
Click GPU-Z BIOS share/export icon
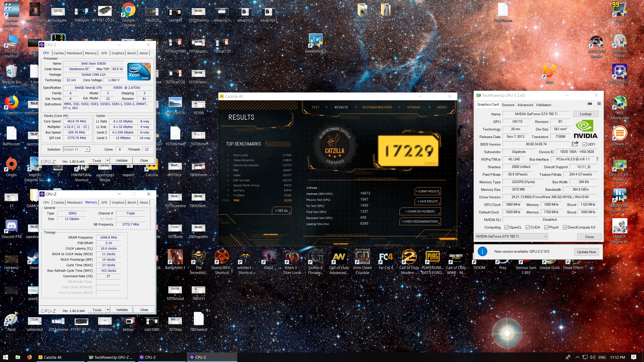coord(575,144)
